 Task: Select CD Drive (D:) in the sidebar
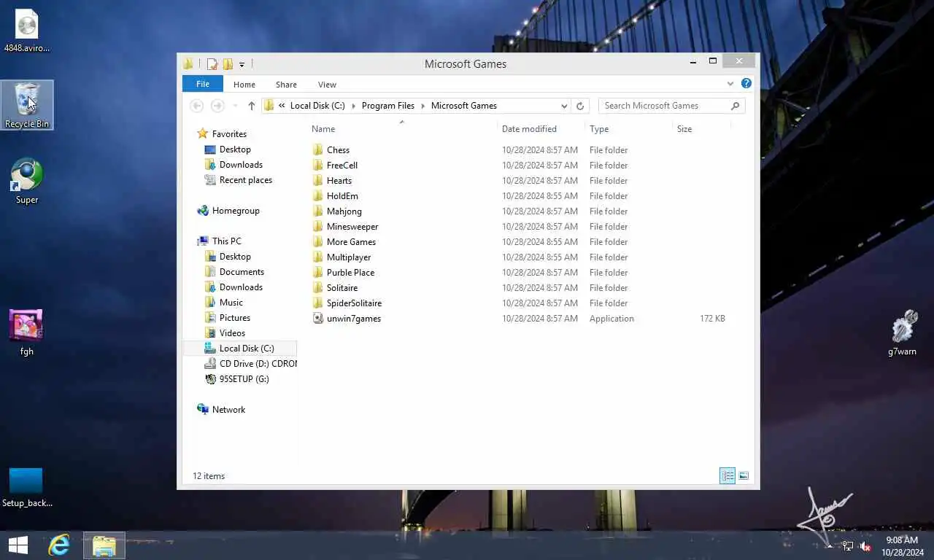click(x=250, y=364)
